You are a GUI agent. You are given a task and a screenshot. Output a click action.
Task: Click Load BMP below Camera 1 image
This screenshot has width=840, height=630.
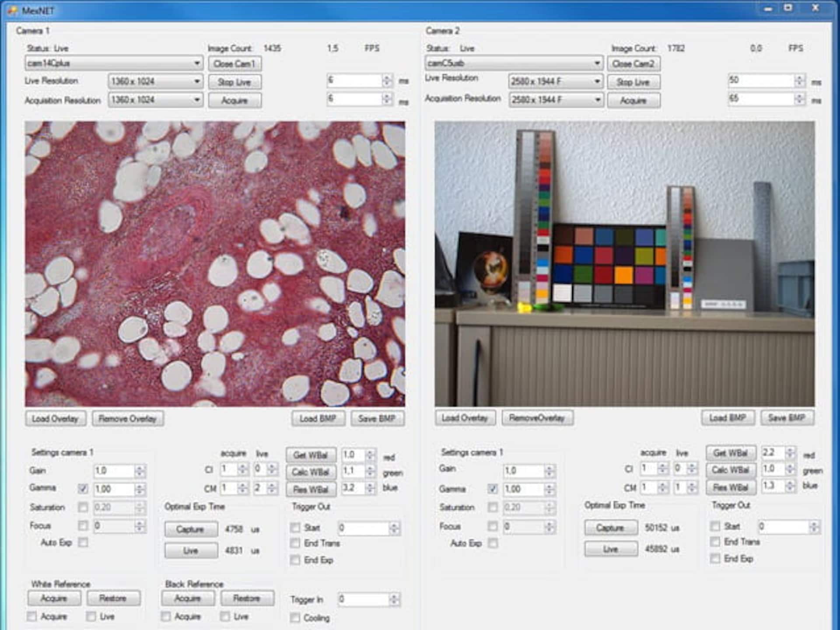pyautogui.click(x=318, y=419)
